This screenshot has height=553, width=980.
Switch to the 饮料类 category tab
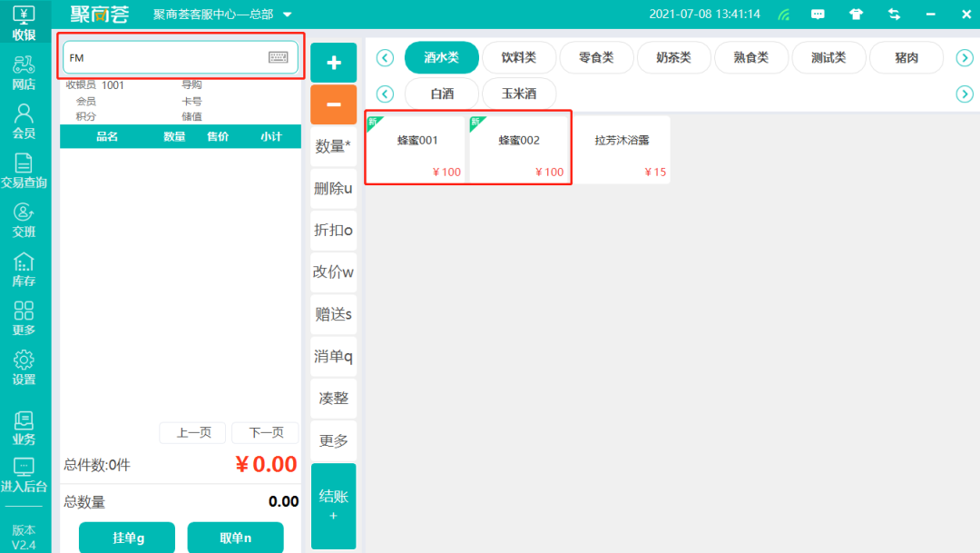[518, 56]
